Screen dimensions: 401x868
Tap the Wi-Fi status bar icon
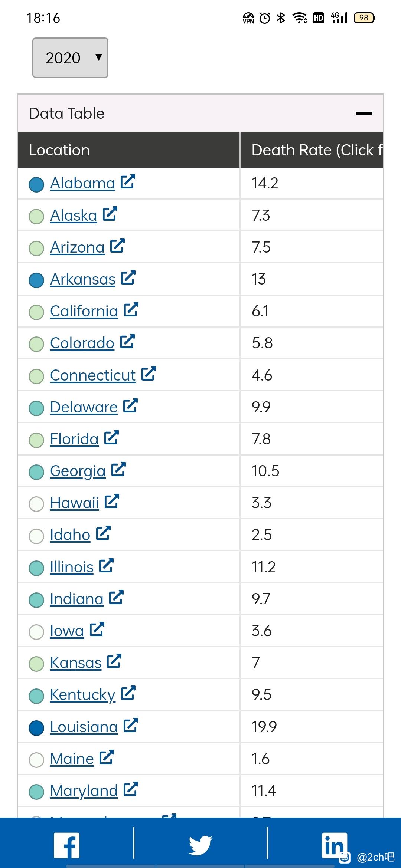(300, 17)
